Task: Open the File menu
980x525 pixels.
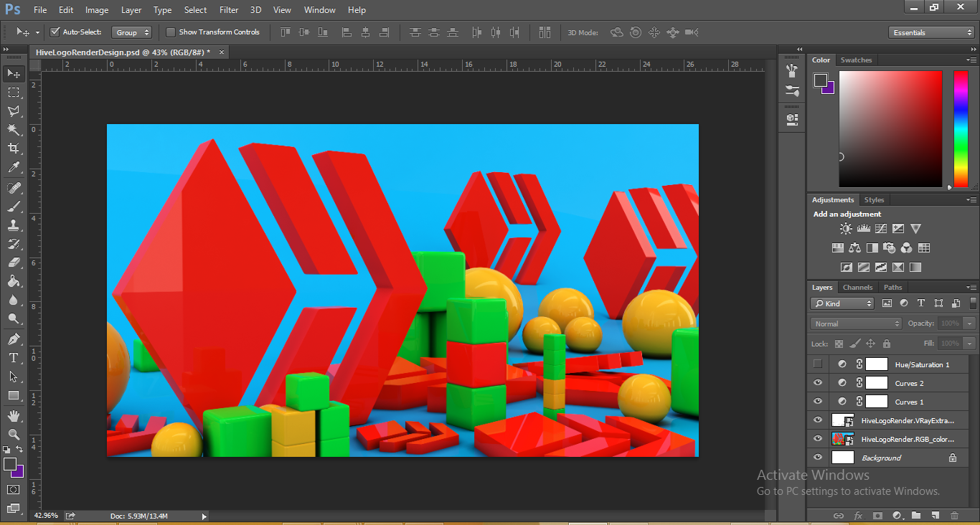Action: pos(40,10)
